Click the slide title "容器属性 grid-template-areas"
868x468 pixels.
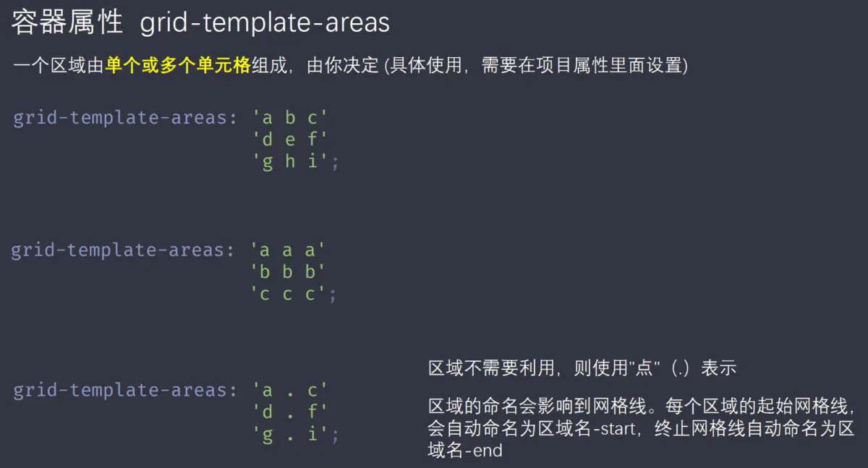click(200, 23)
